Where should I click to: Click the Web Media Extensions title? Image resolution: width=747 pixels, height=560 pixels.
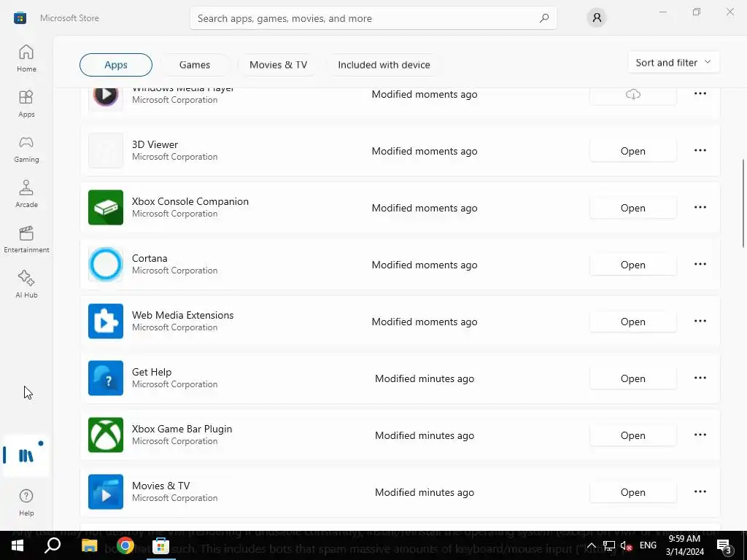pyautogui.click(x=182, y=315)
